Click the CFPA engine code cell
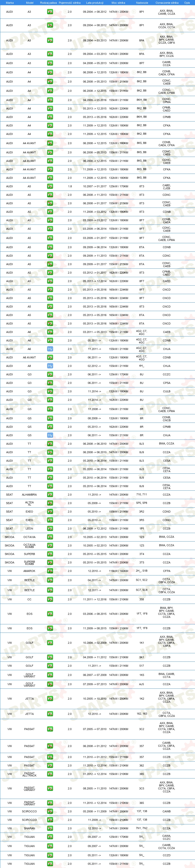This screenshot has height=868, width=195. click(167, 571)
